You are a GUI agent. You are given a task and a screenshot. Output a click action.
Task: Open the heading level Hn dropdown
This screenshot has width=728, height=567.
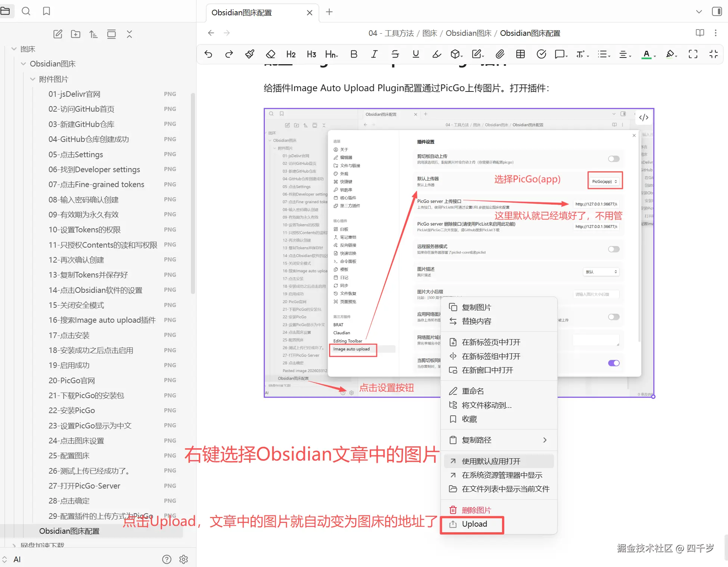(331, 54)
